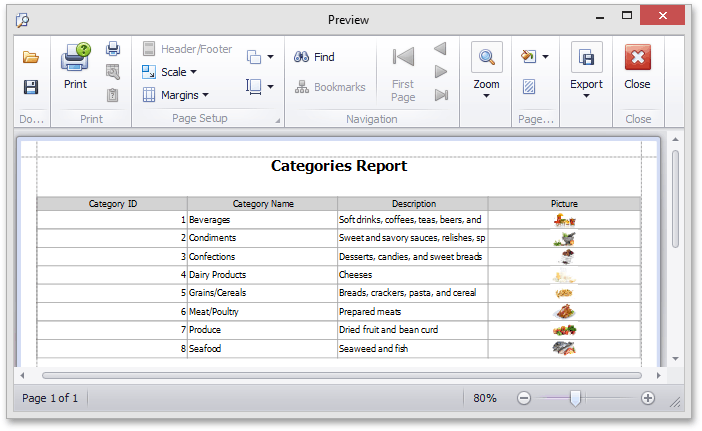The image size is (702, 431).
Task: Save the document with the floppy disk icon
Action: coord(31,87)
